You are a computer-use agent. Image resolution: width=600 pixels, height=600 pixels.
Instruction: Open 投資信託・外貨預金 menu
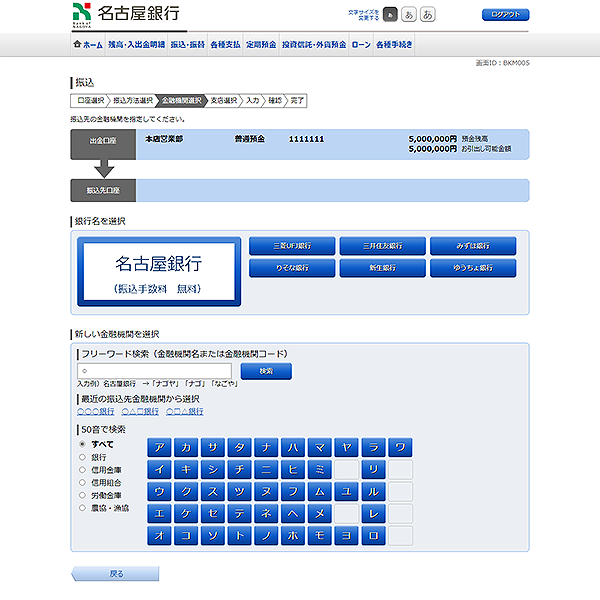point(314,45)
